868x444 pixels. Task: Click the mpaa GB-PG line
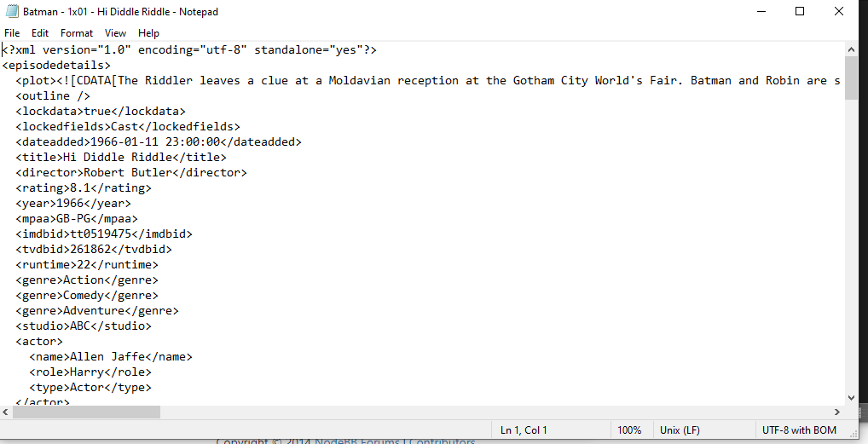pyautogui.click(x=77, y=219)
